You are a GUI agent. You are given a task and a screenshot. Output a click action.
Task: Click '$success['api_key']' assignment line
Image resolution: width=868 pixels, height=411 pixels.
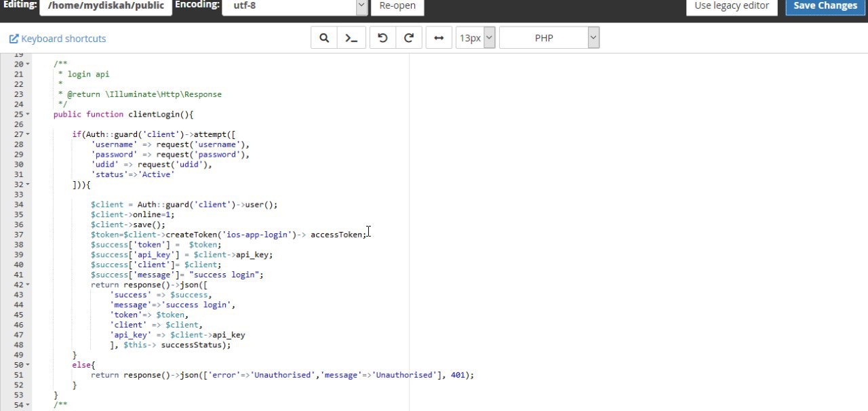click(182, 255)
